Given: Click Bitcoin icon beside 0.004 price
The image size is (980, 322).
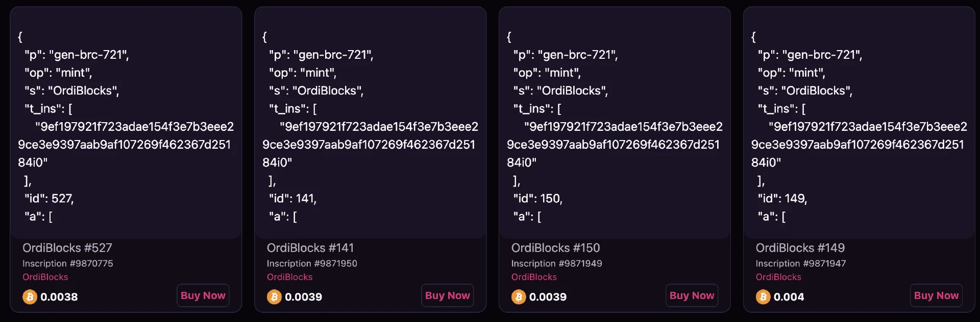Looking at the screenshot, I should [763, 297].
